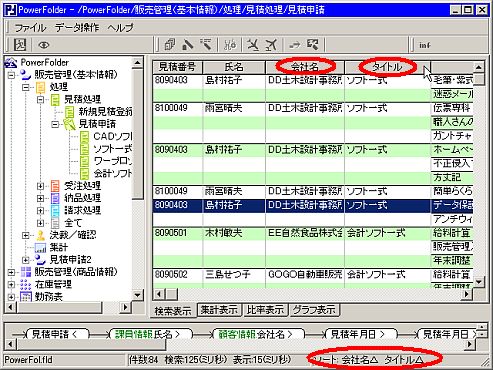Click the eye view icon in toolbar
This screenshot has width=493, height=370.
pyautogui.click(x=44, y=45)
